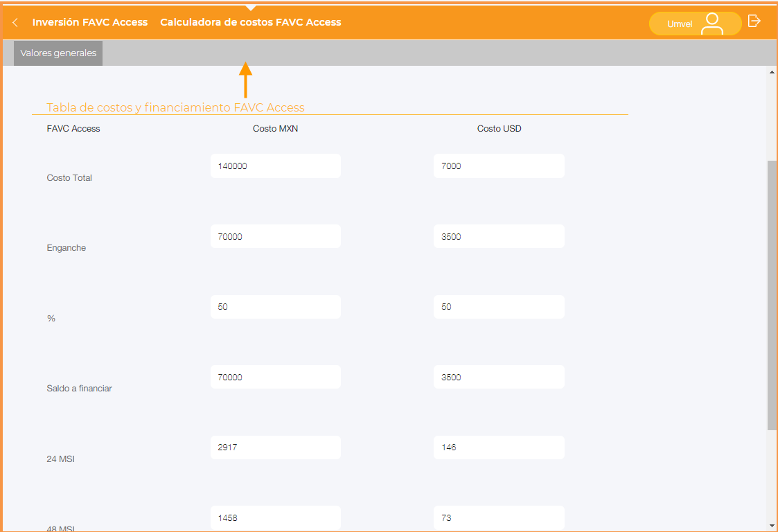Click the FAVC Access column header
Image resolution: width=778 pixels, height=532 pixels.
pos(73,129)
